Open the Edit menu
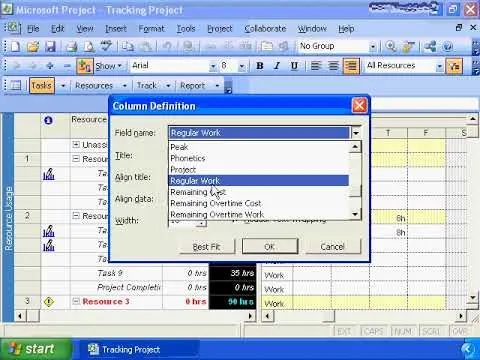The image size is (480, 360). pos(57,29)
